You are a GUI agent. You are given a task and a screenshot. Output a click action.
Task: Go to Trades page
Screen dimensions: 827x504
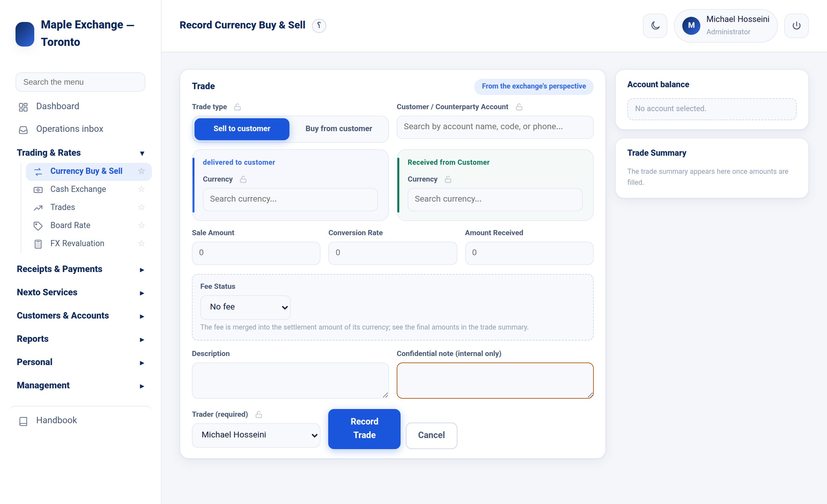pyautogui.click(x=89, y=207)
